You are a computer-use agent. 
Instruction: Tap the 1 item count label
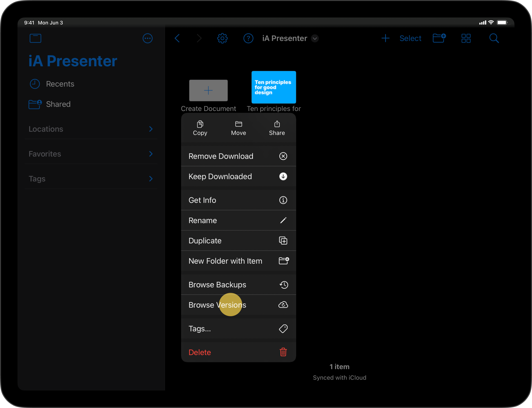(x=340, y=367)
